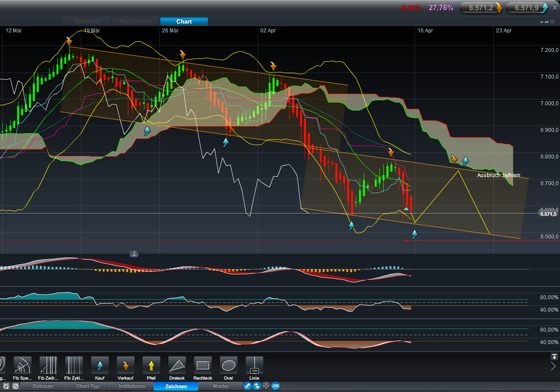
Task: Click the crossed-circle clear icon
Action: [16, 386]
